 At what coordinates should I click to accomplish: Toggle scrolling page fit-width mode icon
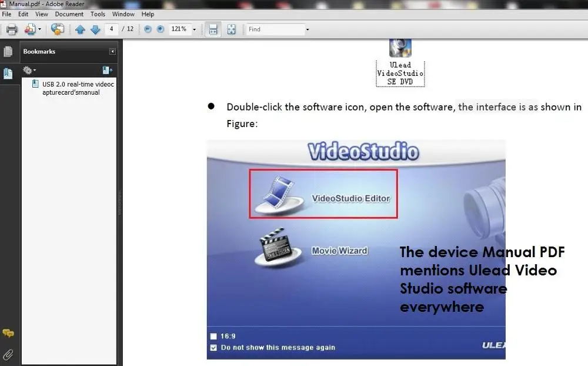pyautogui.click(x=213, y=29)
